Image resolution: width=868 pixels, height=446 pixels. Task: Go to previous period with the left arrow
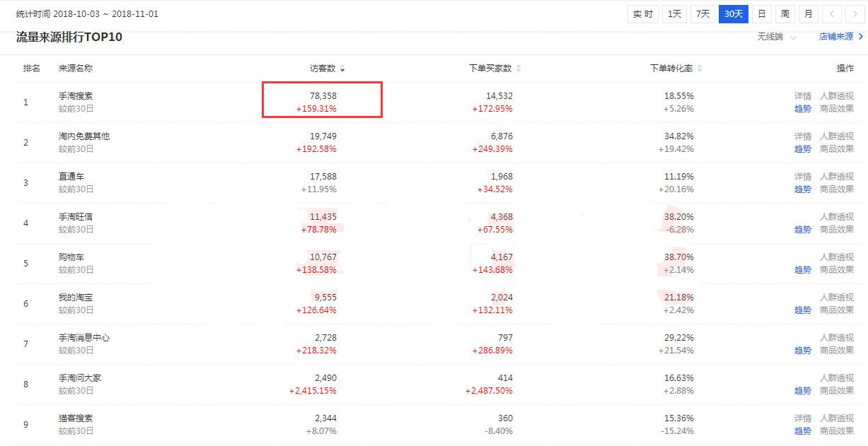(833, 14)
